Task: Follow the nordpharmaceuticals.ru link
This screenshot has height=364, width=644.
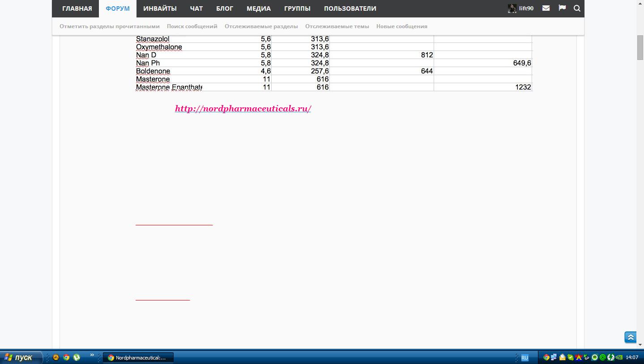Action: click(243, 109)
